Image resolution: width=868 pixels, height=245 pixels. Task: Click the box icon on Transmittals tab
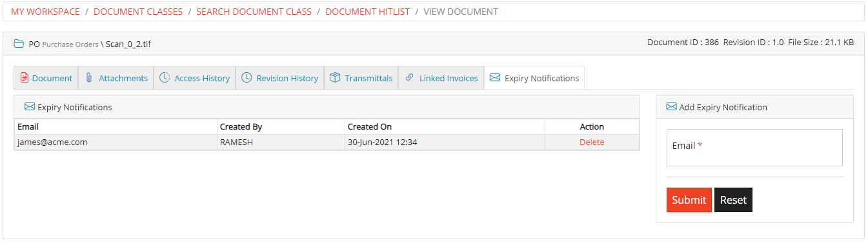pyautogui.click(x=335, y=78)
